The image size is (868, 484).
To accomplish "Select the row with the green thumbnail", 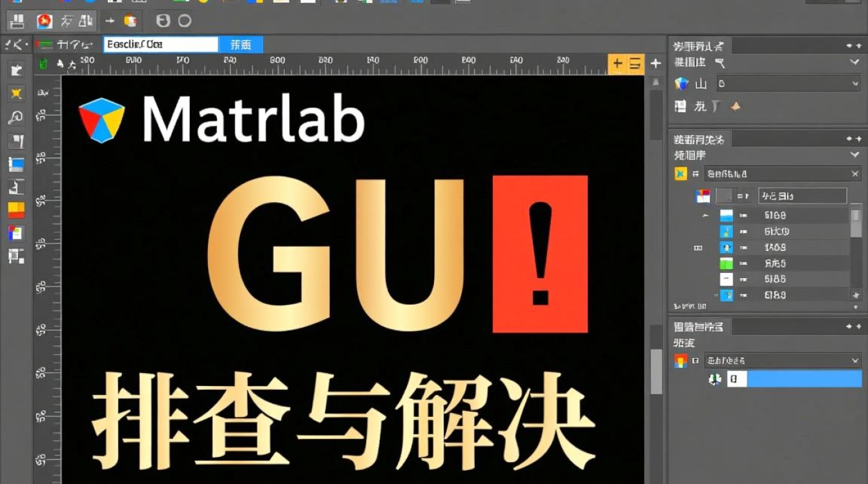I will pyautogui.click(x=783, y=263).
